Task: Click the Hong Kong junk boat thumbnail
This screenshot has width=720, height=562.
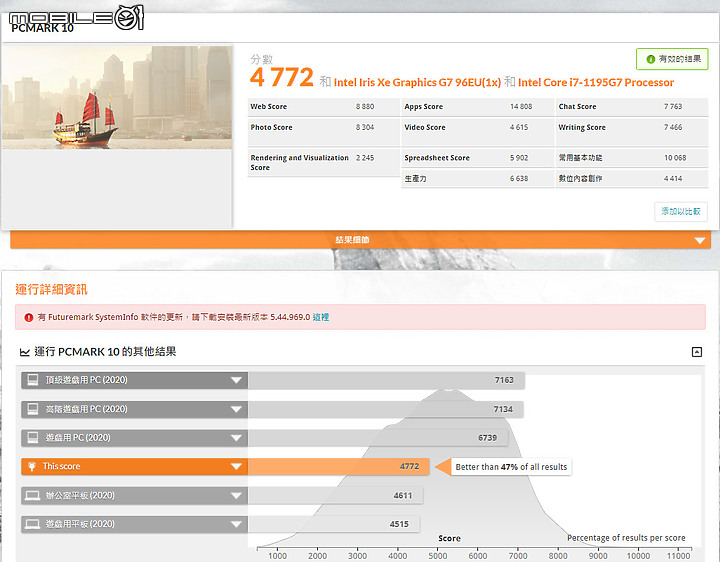Action: 117,97
